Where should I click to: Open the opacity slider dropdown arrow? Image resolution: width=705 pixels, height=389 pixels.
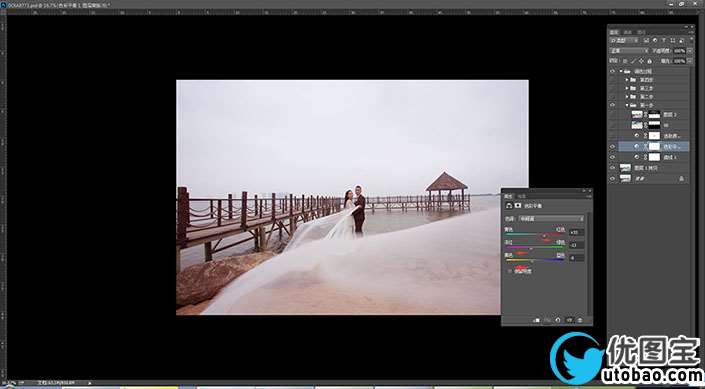(x=690, y=50)
